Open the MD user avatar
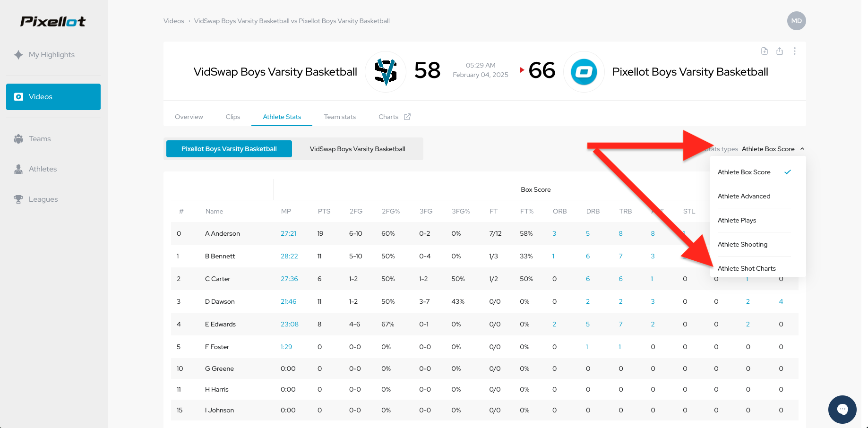This screenshot has height=428, width=868. point(796,21)
